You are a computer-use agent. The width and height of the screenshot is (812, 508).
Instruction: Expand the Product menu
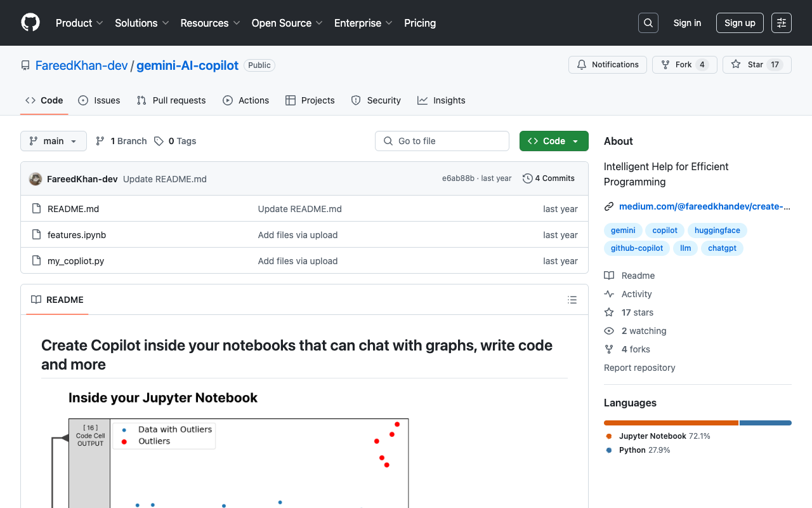point(79,23)
